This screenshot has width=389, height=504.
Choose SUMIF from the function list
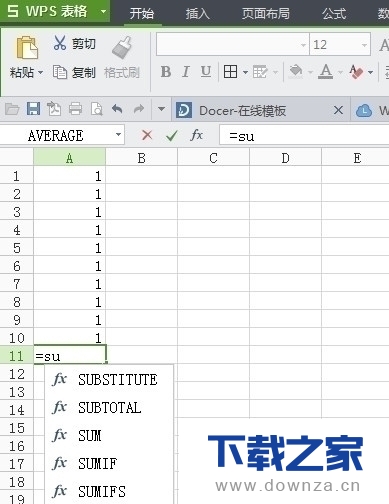(x=109, y=463)
